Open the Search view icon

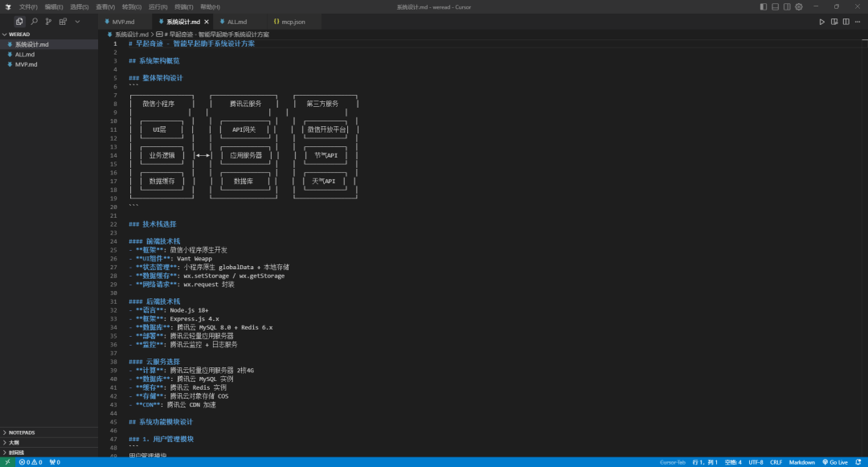(x=35, y=22)
